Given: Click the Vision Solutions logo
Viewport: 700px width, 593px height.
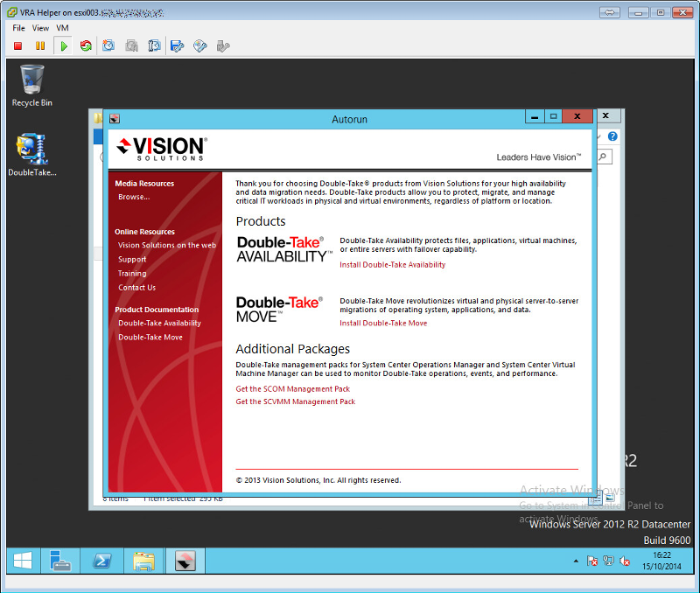Looking at the screenshot, I should [x=162, y=149].
